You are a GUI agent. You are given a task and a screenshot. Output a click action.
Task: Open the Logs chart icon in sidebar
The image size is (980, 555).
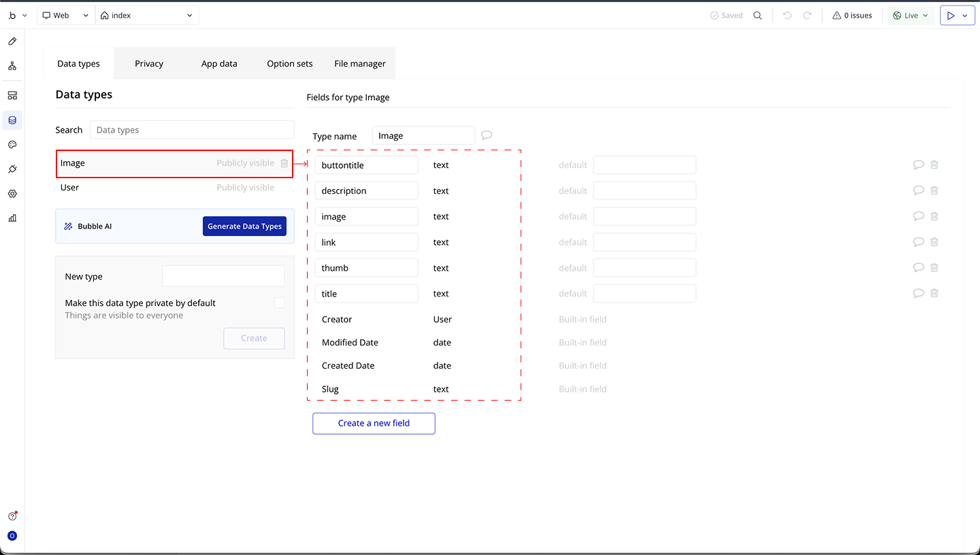point(12,218)
